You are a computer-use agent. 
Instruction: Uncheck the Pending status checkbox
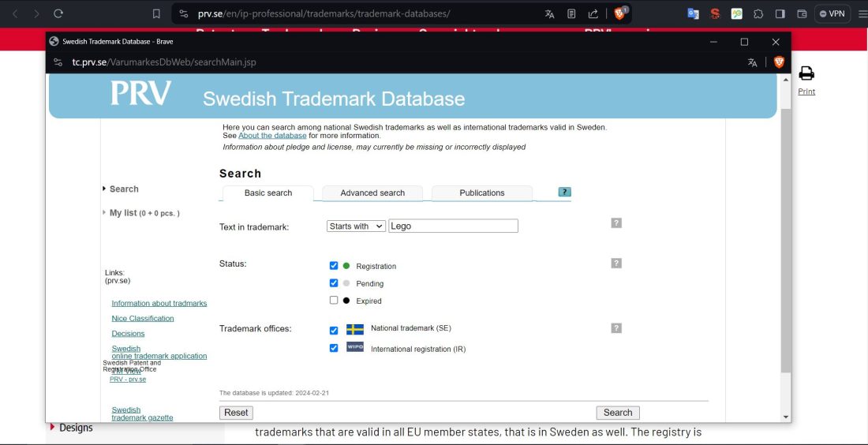pos(334,282)
